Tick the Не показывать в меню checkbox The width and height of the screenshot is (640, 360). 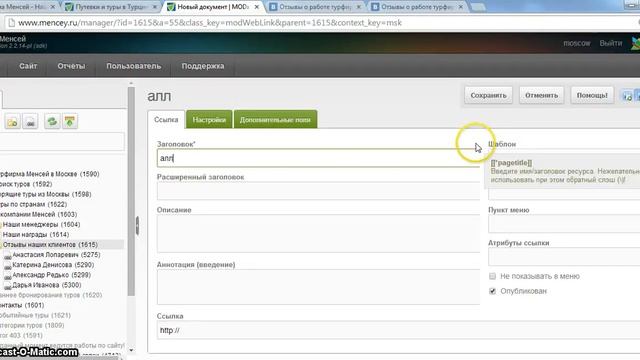pos(493,276)
